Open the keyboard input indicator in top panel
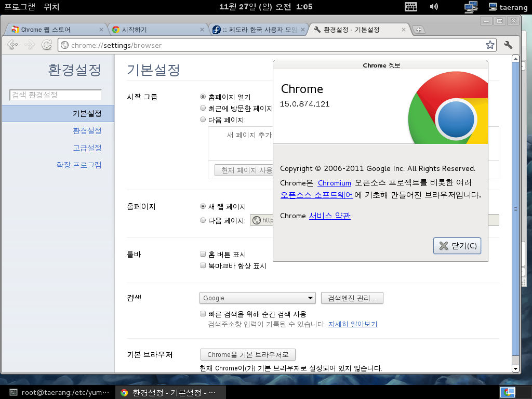 (411, 7)
